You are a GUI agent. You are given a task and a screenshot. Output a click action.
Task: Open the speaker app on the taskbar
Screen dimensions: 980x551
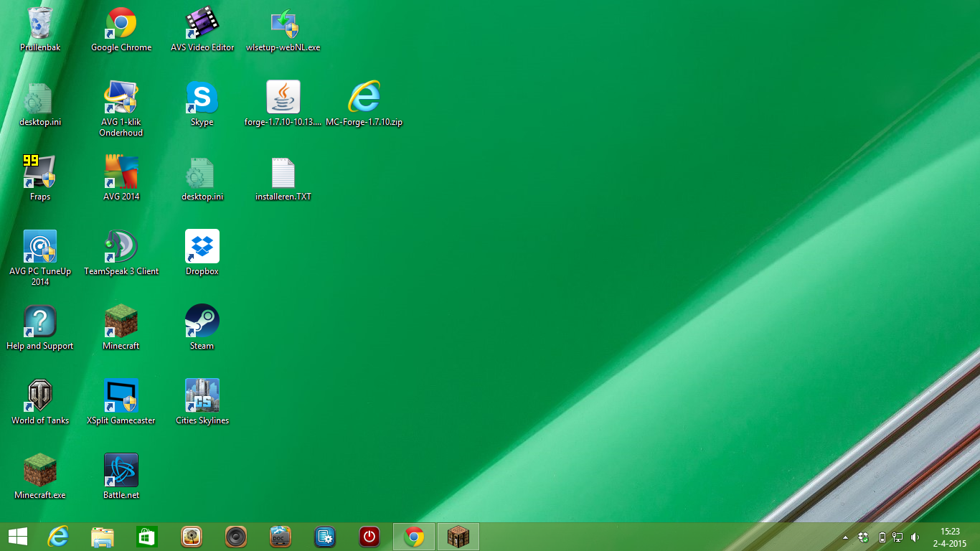(236, 537)
